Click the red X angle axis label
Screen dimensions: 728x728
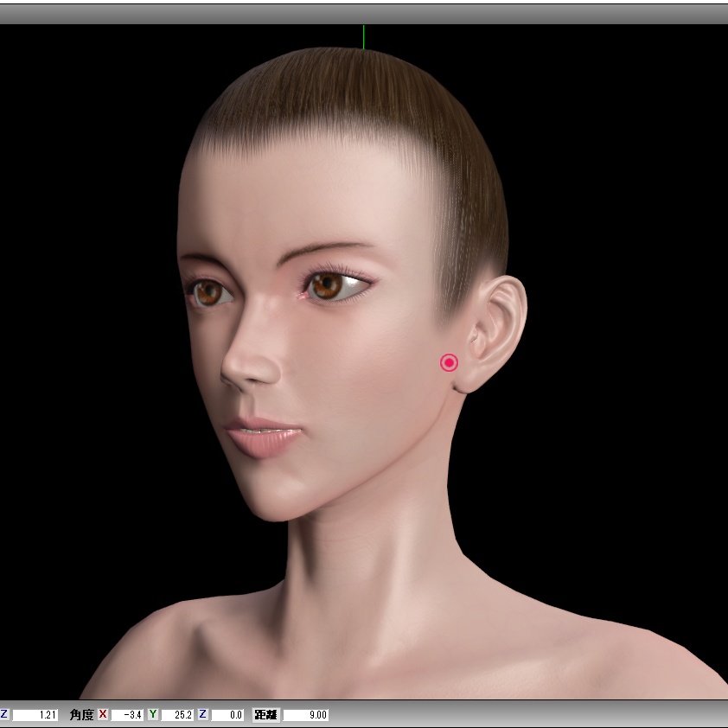(x=101, y=715)
